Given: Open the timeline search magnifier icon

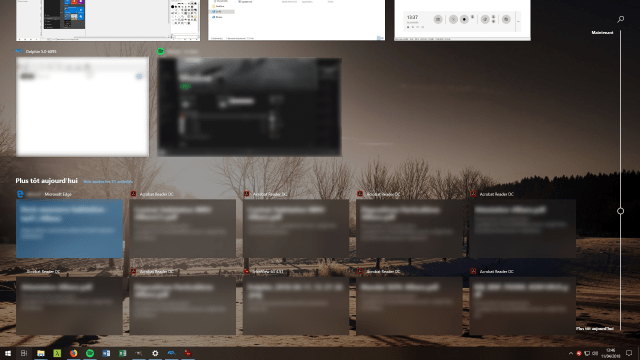Looking at the screenshot, I should [620, 19].
